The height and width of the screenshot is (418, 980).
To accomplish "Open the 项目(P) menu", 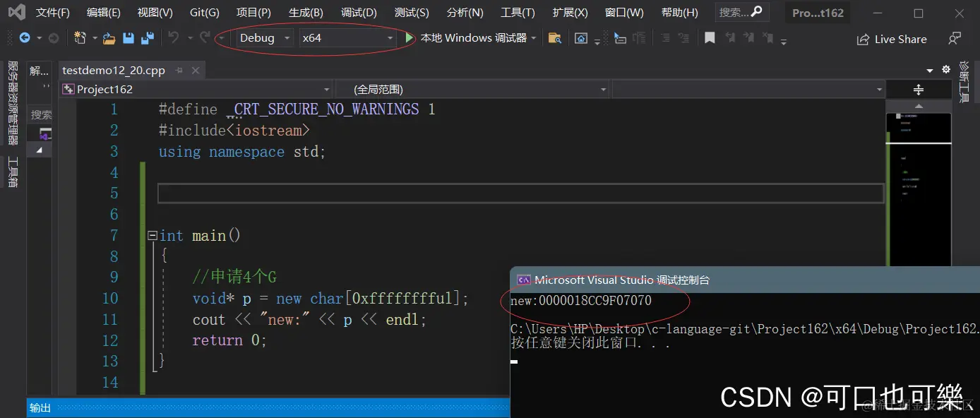I will click(x=253, y=12).
